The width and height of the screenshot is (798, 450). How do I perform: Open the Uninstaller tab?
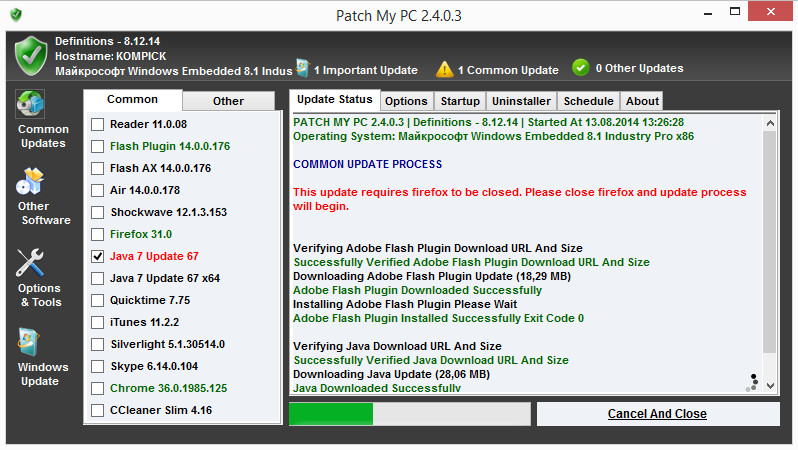click(x=521, y=101)
